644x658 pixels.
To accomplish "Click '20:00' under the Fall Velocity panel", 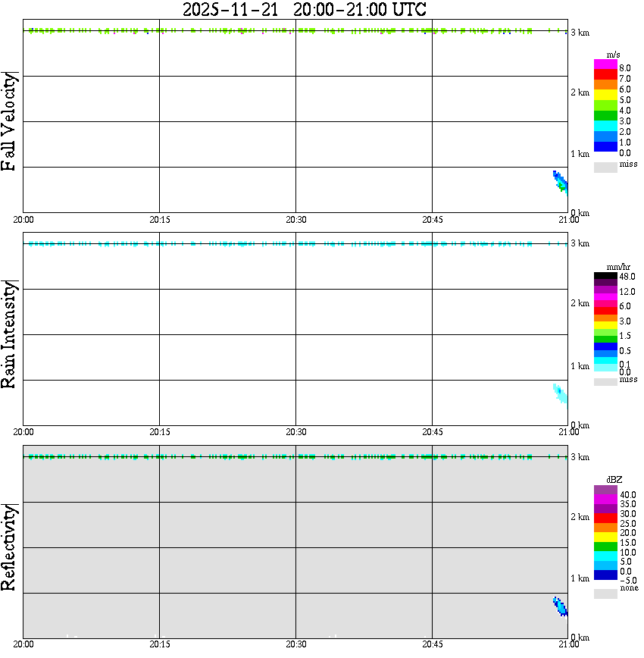I will coord(23,220).
